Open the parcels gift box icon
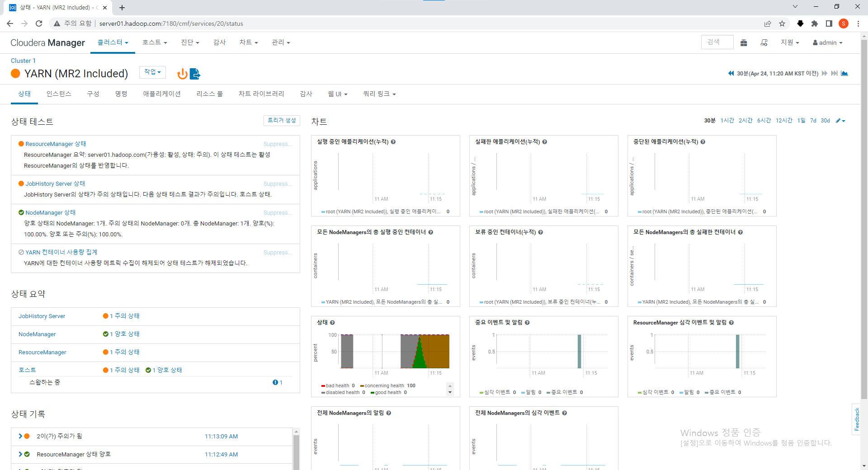Screen dimensions: 868x470 point(744,42)
